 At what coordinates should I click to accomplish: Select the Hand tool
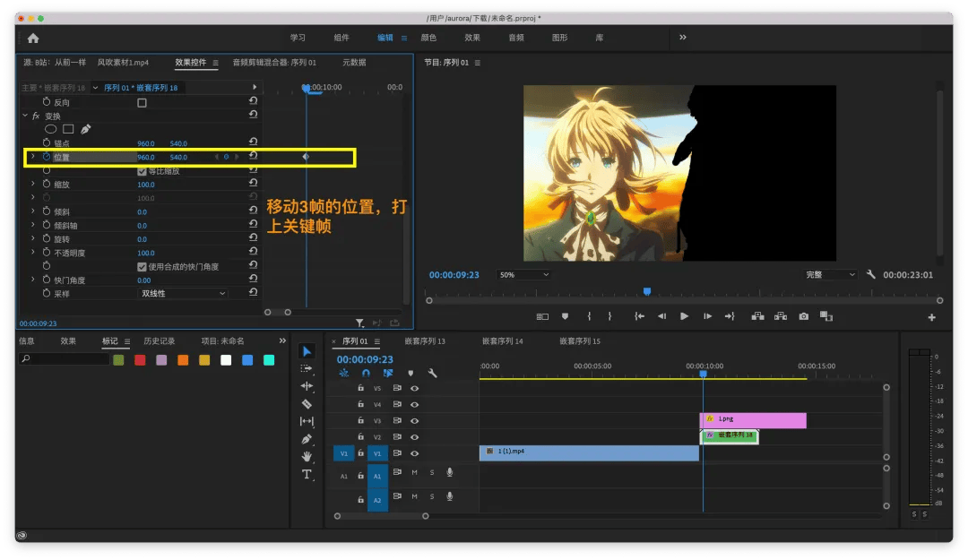pyautogui.click(x=307, y=456)
